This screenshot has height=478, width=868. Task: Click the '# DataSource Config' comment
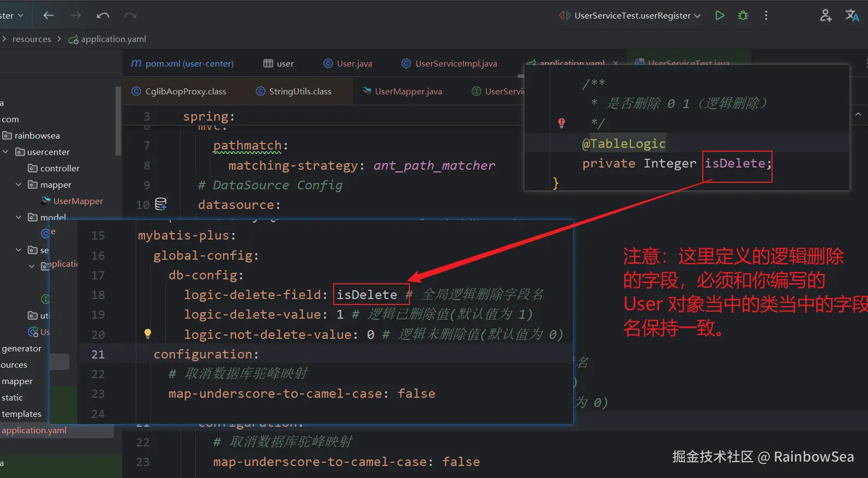(x=270, y=185)
